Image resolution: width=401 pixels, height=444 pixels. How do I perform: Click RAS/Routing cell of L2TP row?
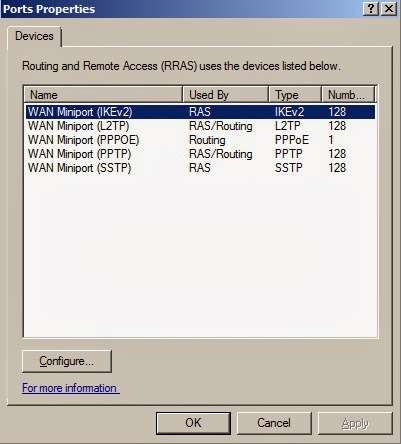click(221, 126)
